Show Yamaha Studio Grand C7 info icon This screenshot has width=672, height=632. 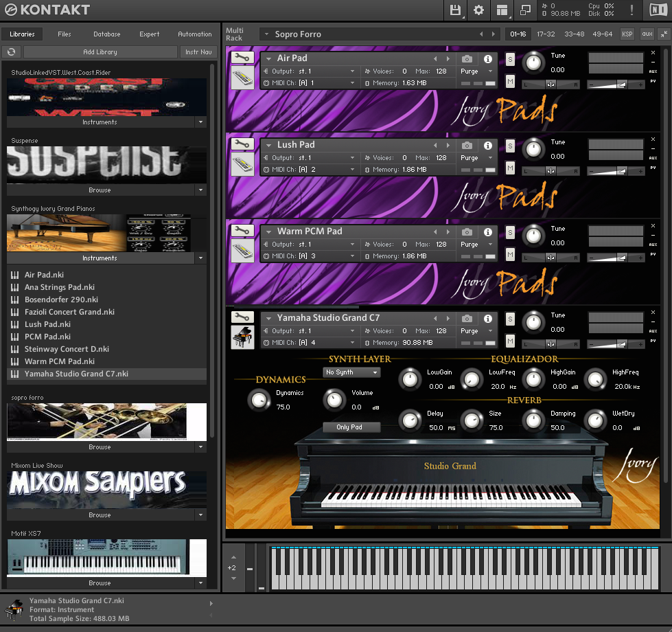pyautogui.click(x=488, y=319)
